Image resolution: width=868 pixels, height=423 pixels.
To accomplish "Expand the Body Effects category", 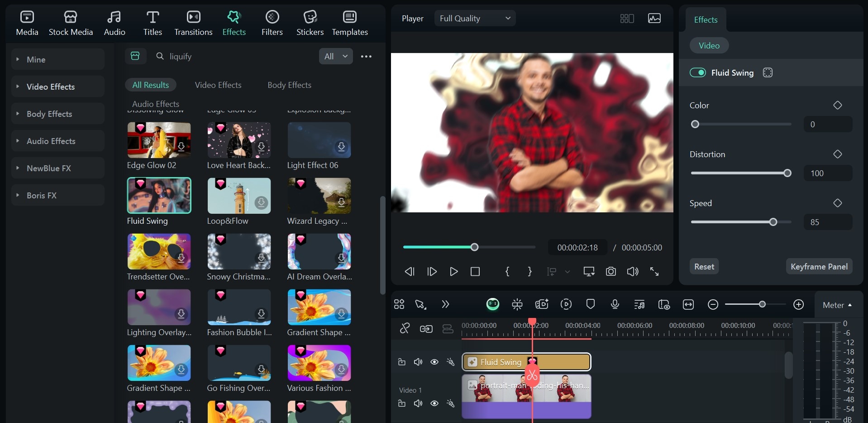I will 49,114.
